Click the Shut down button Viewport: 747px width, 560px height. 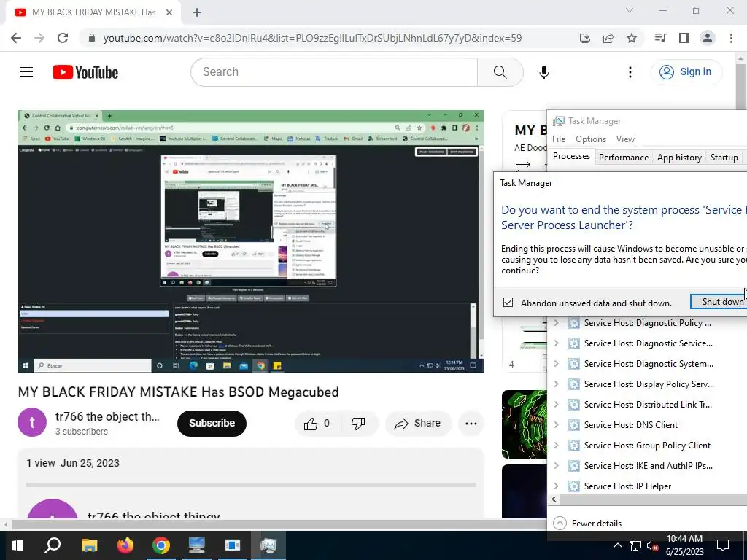[719, 301]
